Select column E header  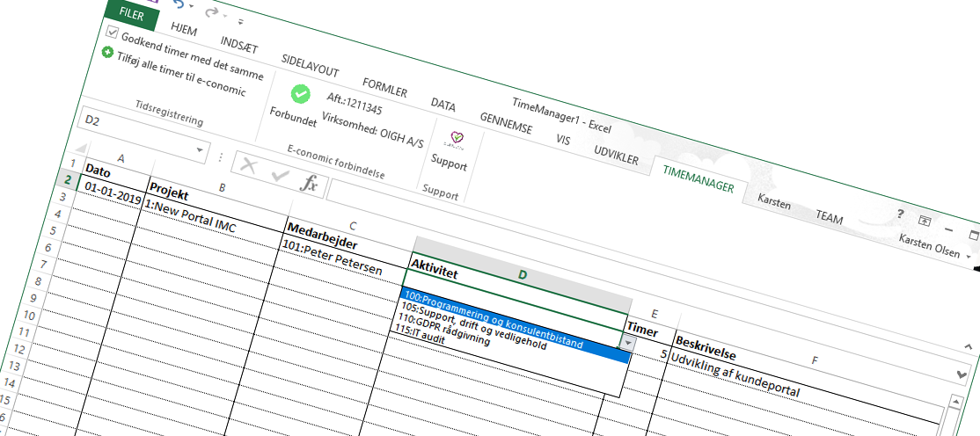[655, 313]
